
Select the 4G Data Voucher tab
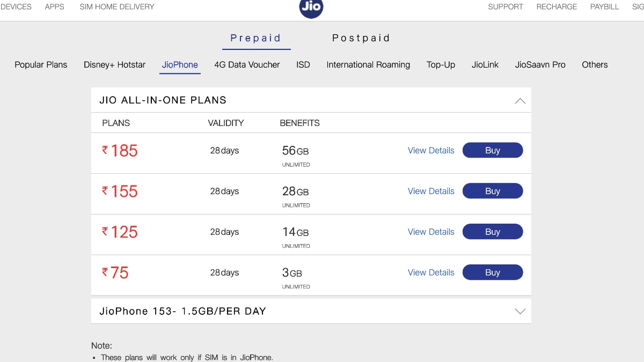pos(247,65)
